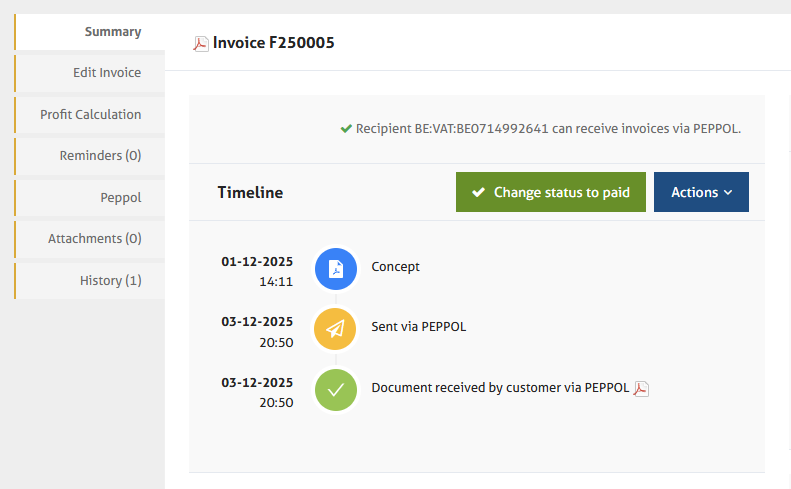Click green checkmark in PEPPOL recipient notice
This screenshot has width=791, height=489.
tap(346, 129)
